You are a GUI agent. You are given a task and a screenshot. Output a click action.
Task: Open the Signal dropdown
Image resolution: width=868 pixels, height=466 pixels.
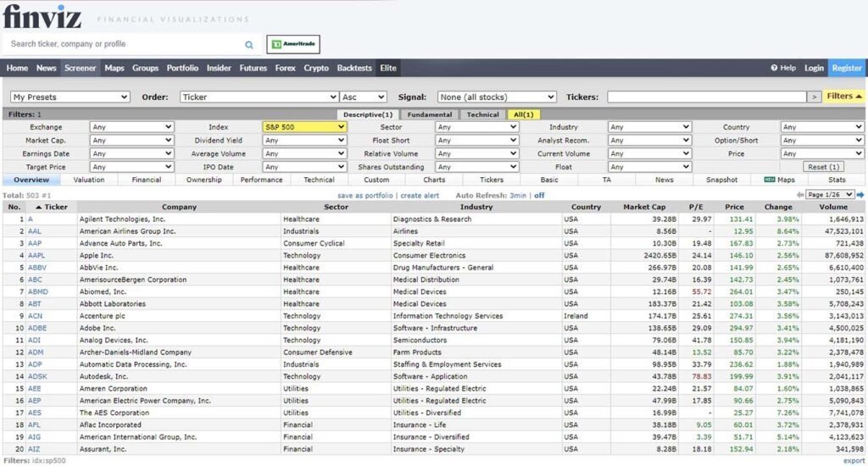coord(497,97)
